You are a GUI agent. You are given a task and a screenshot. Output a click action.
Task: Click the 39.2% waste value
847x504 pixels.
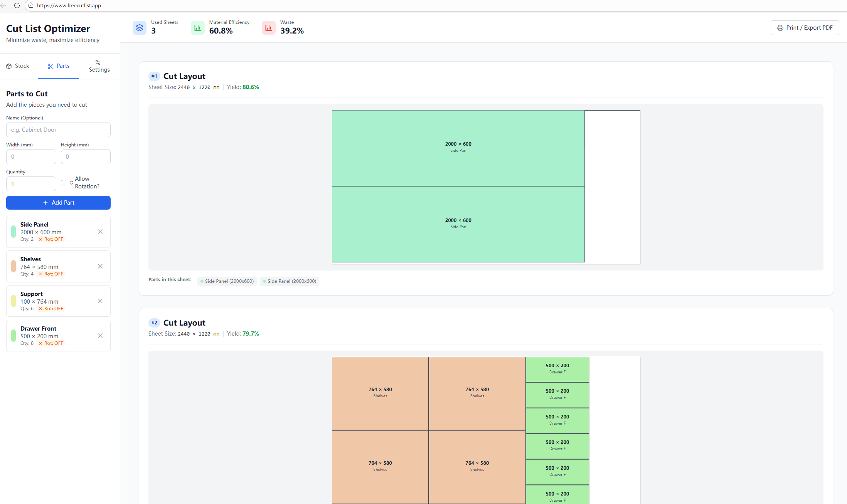[292, 31]
